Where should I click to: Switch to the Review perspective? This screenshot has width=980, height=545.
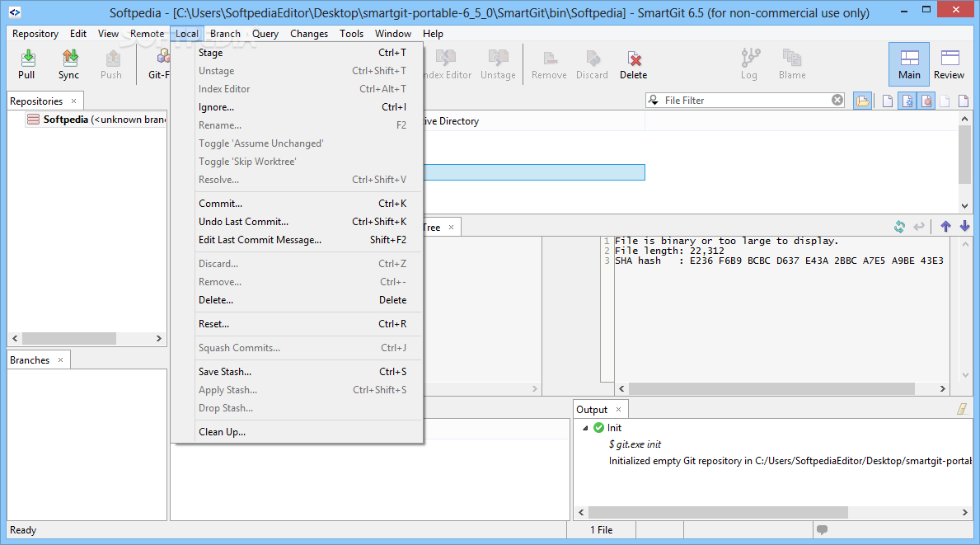949,64
